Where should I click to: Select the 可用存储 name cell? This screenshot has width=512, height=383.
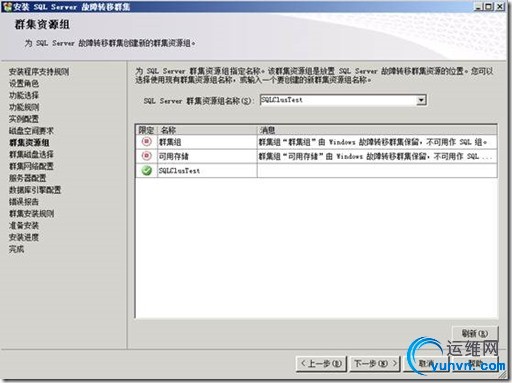(x=207, y=156)
